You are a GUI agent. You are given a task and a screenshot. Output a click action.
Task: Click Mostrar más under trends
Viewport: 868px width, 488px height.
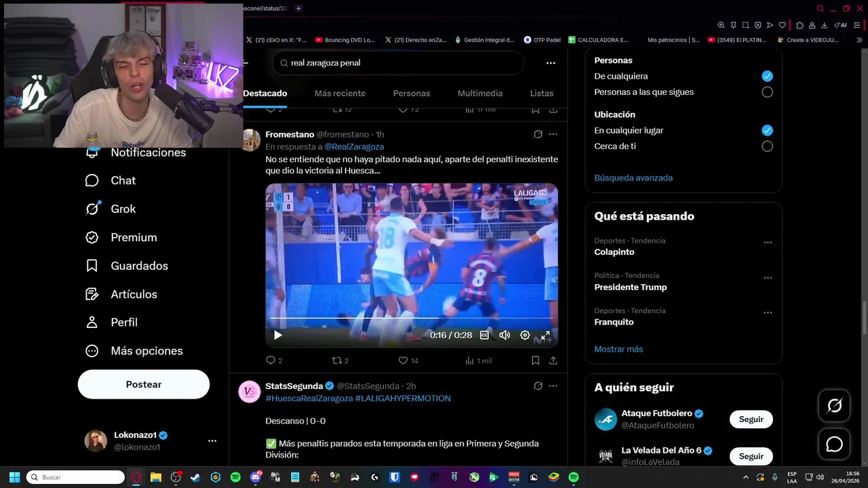pos(618,349)
